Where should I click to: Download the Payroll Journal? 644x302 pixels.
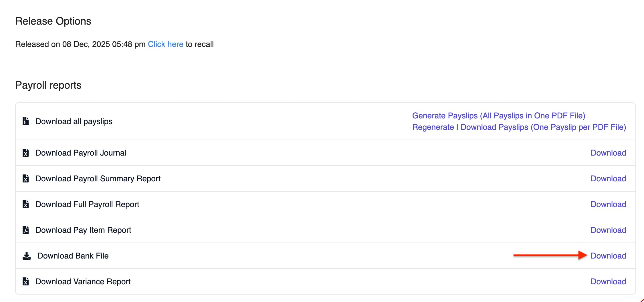tap(608, 153)
